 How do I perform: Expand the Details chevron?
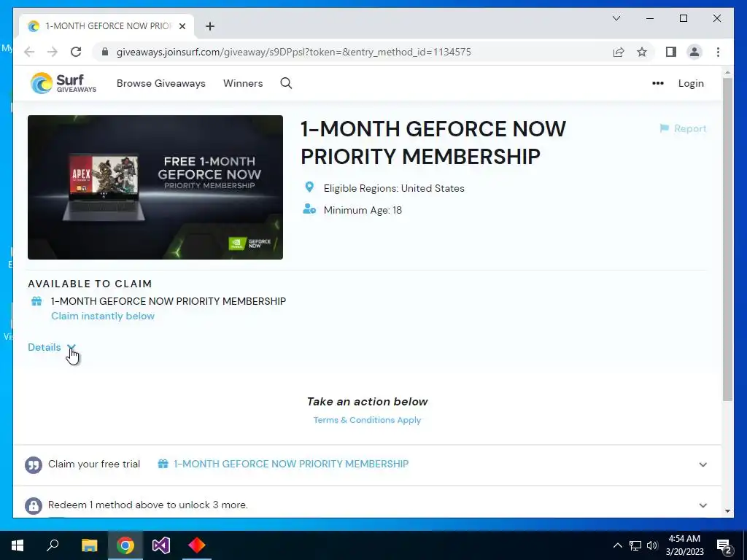point(71,347)
